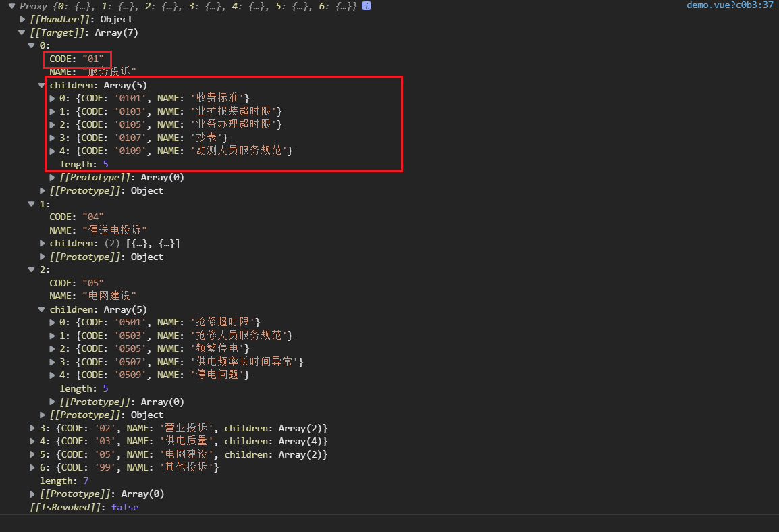Viewport: 779px width, 532px height.
Task: Expand the '抄表' entry with CODE 0107
Action: coord(52,137)
